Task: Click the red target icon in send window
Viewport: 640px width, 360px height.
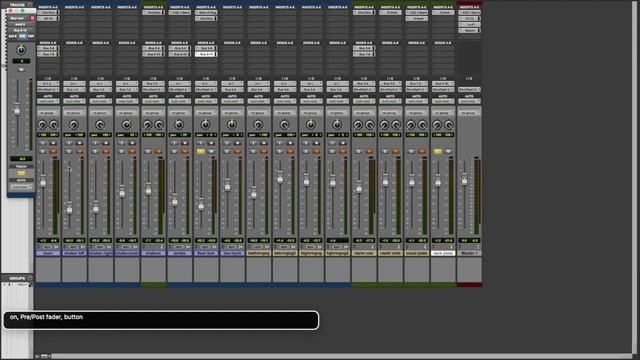Action: point(32,18)
